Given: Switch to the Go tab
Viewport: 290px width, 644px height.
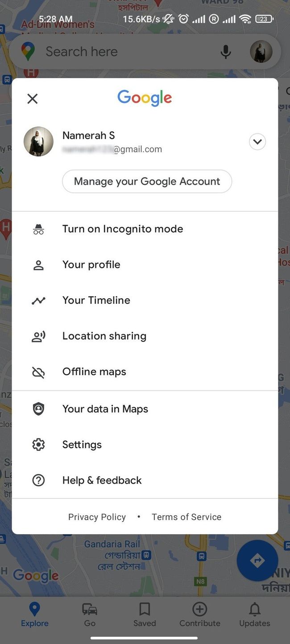Looking at the screenshot, I should point(90,615).
